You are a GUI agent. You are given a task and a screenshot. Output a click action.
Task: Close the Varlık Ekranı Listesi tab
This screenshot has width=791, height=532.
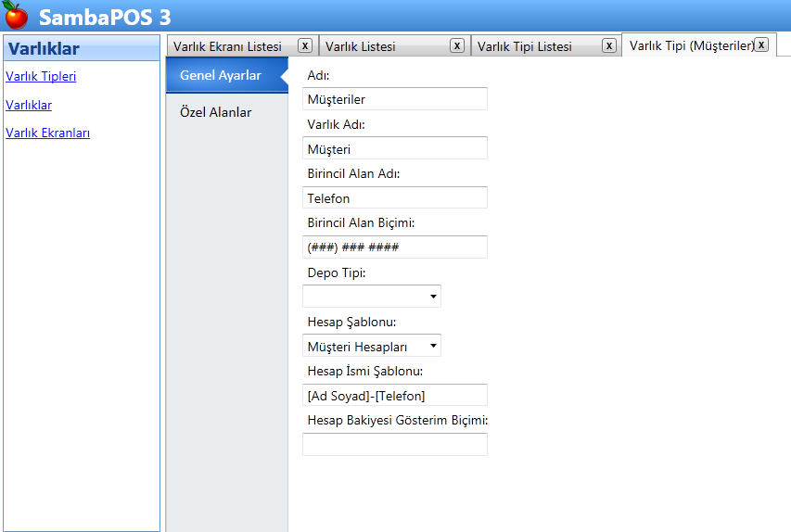coord(304,45)
